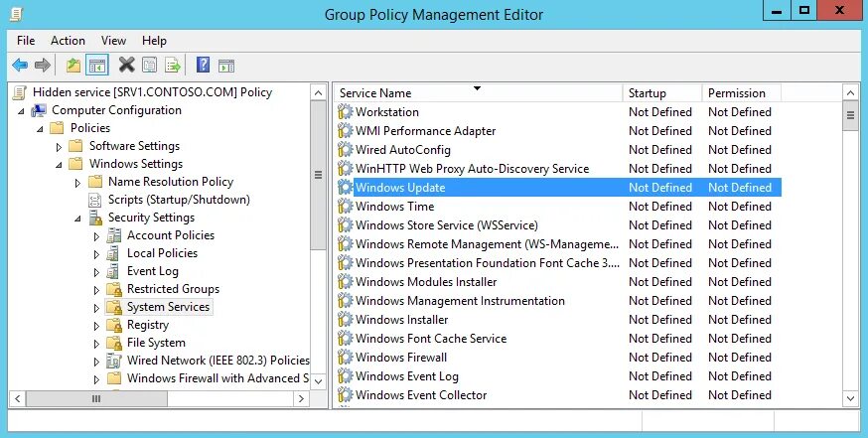Click the Back arrow toolbar icon
The width and height of the screenshot is (868, 438).
tap(20, 66)
